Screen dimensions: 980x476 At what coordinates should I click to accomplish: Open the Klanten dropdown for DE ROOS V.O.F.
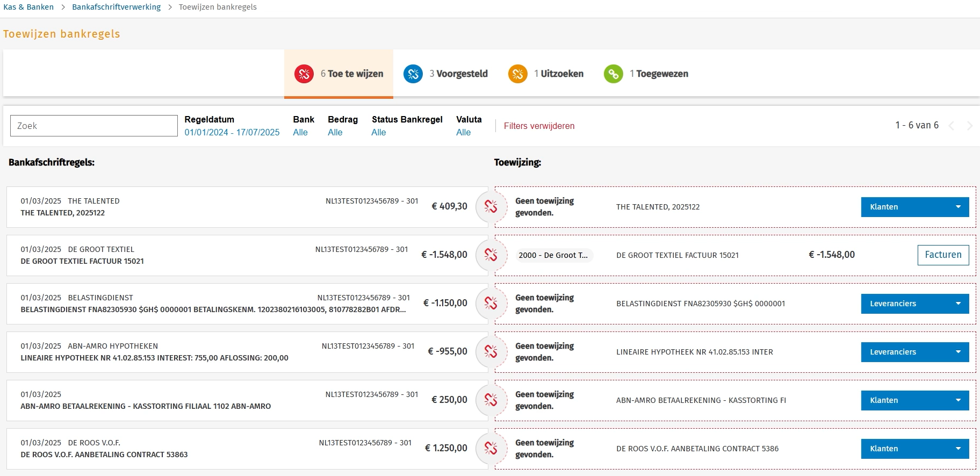pyautogui.click(x=914, y=449)
